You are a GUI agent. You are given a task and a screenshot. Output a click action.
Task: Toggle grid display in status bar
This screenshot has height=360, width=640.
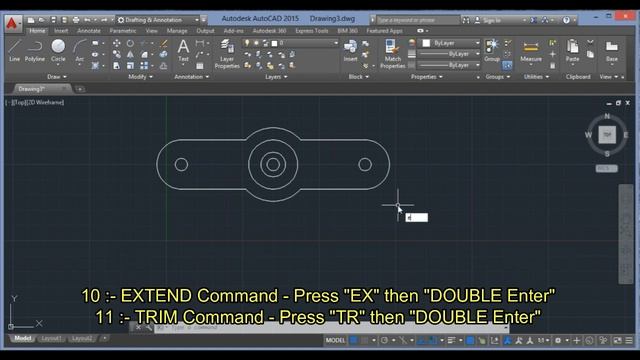(353, 340)
